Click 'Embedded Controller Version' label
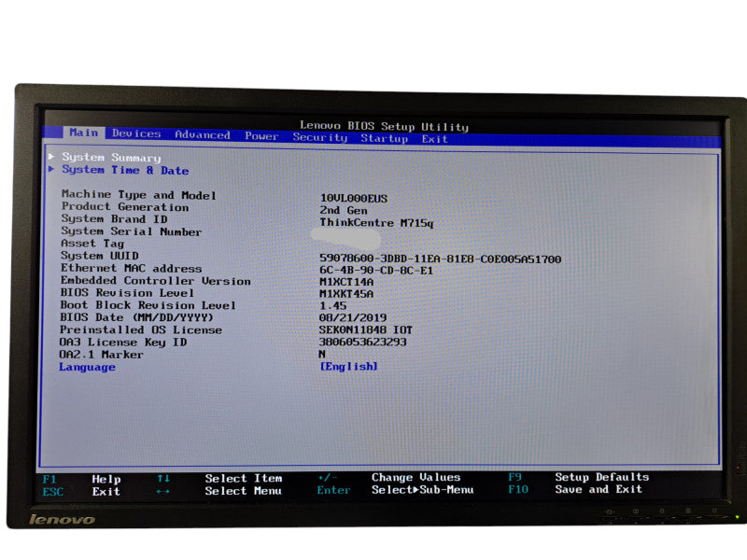747x560 pixels. (x=155, y=281)
